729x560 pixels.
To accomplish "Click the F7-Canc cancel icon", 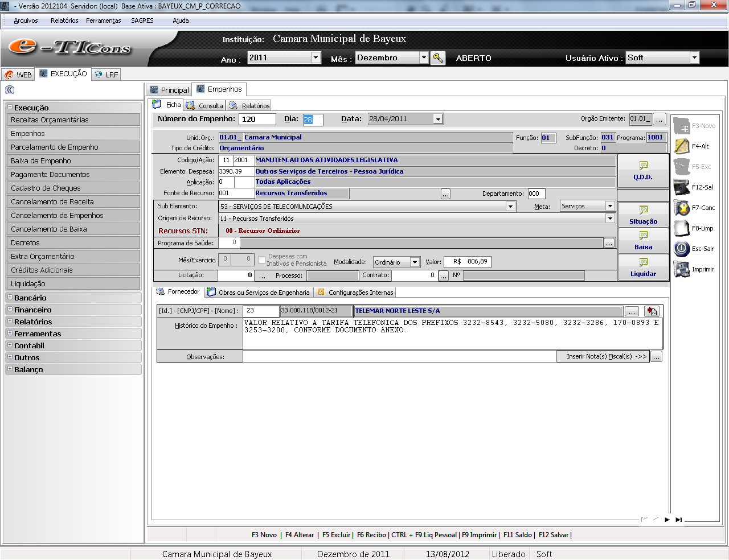I will click(x=682, y=208).
